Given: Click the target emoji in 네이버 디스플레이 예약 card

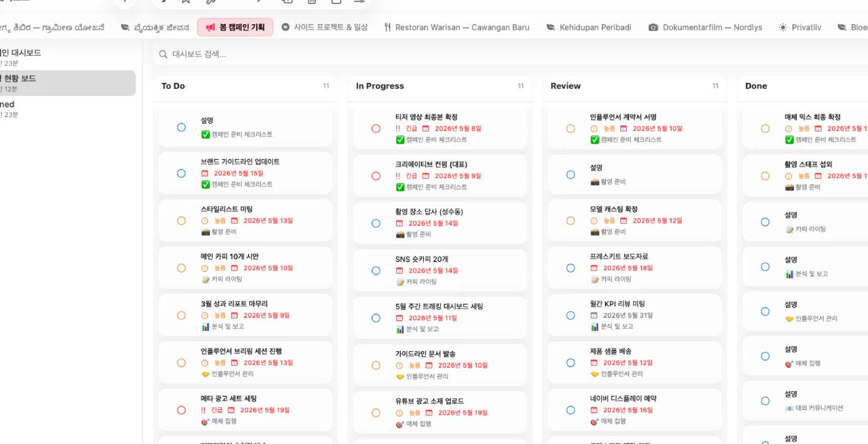Looking at the screenshot, I should [x=595, y=422].
